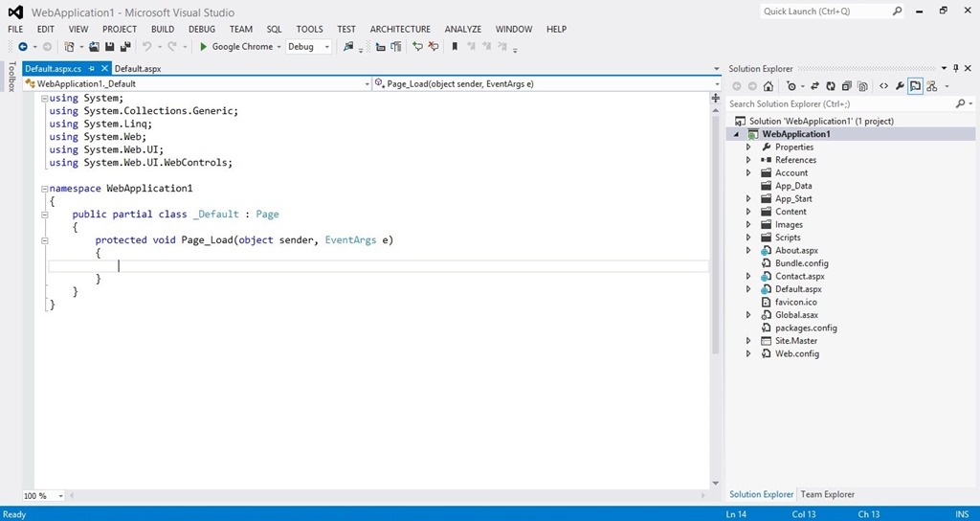Viewport: 980px width, 521px height.
Task: Click the Open File toolbar icon
Action: 95,47
